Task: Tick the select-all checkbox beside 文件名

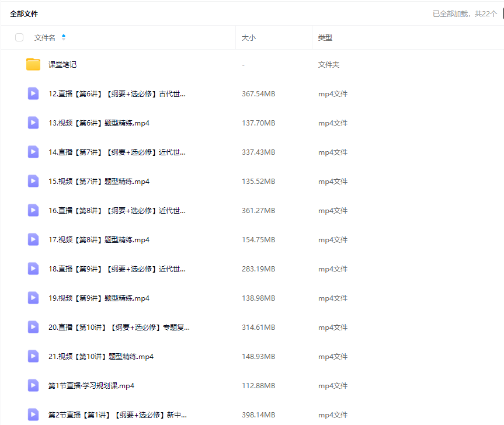Action: pos(19,37)
